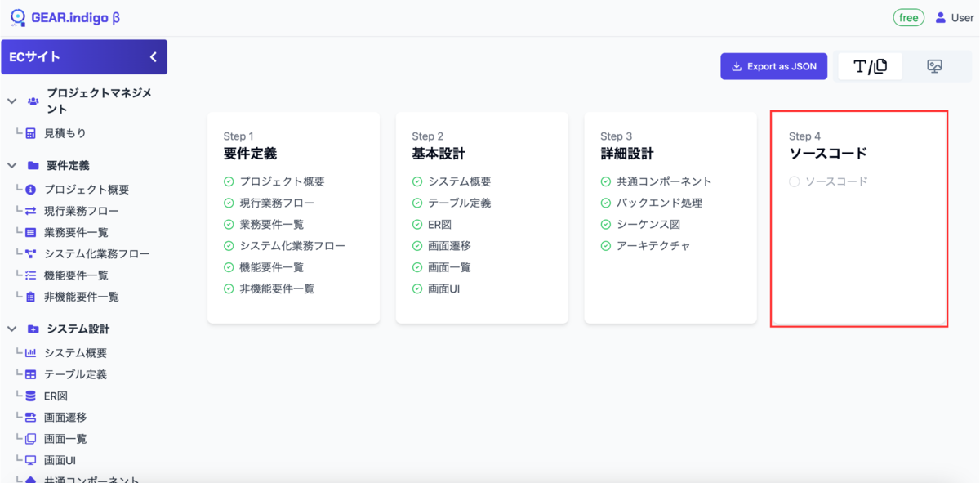Click the 要件定義 heading in Step 1 card
The width and height of the screenshot is (980, 483).
coord(250,154)
